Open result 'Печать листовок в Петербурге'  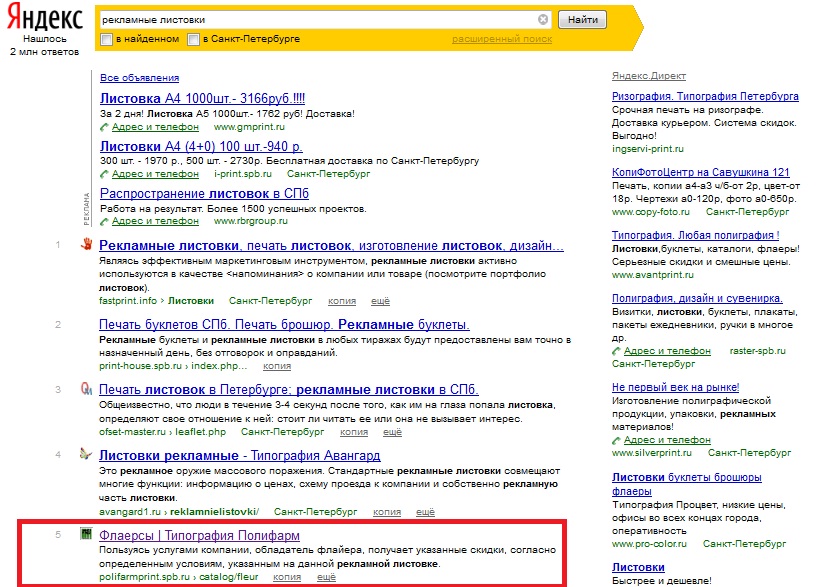click(289, 390)
